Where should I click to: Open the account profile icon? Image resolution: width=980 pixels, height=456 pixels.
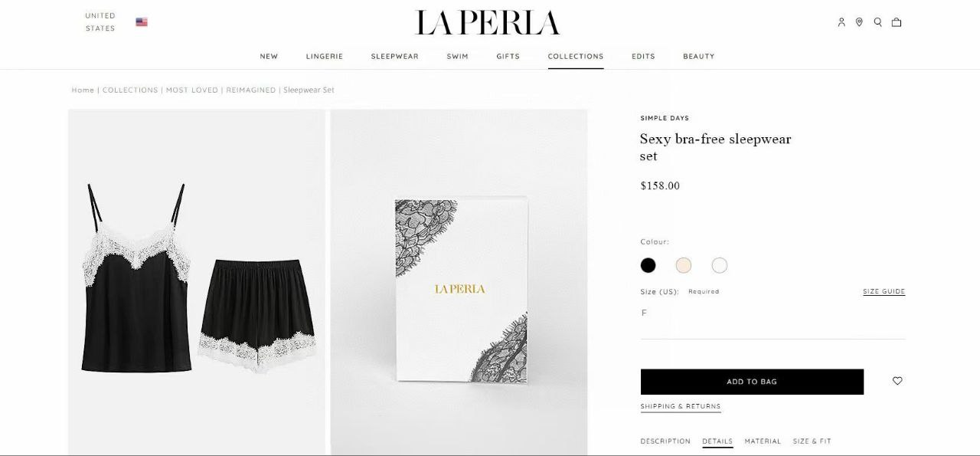click(841, 22)
